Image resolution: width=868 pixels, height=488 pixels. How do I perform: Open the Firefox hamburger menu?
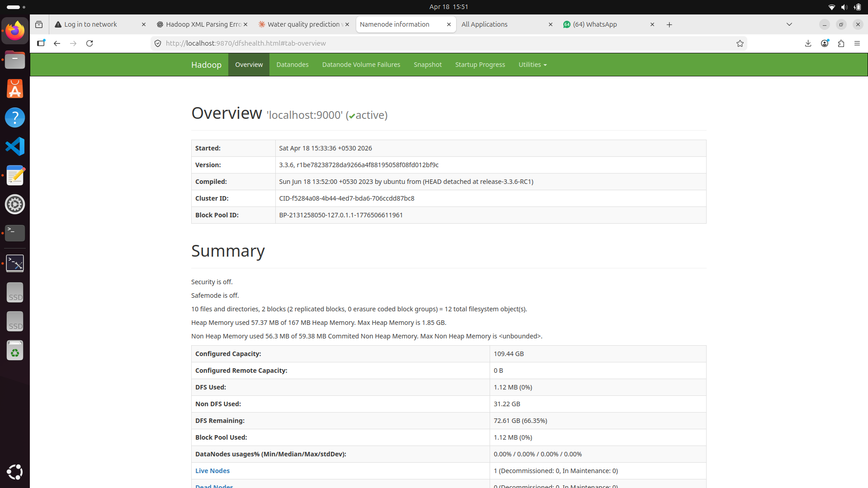tap(857, 43)
